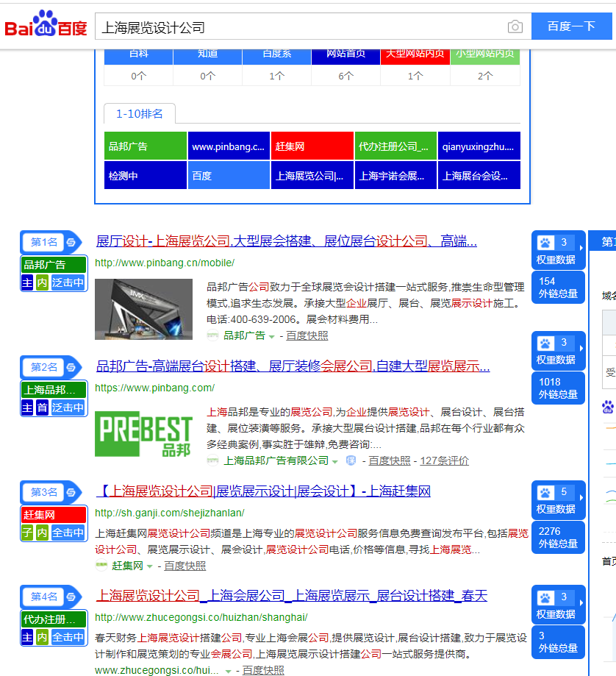The height and width of the screenshot is (676, 616).
Task: Click the refresh icon beside 第4名
Action: tap(71, 597)
